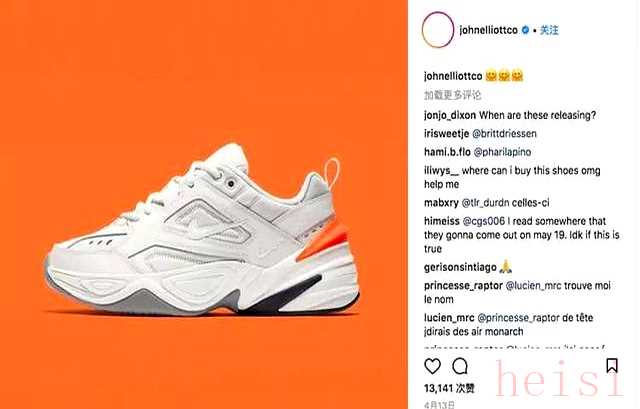Open the johnelliottco profile avatar
Image resolution: width=640 pixels, height=409 pixels.
click(x=438, y=30)
